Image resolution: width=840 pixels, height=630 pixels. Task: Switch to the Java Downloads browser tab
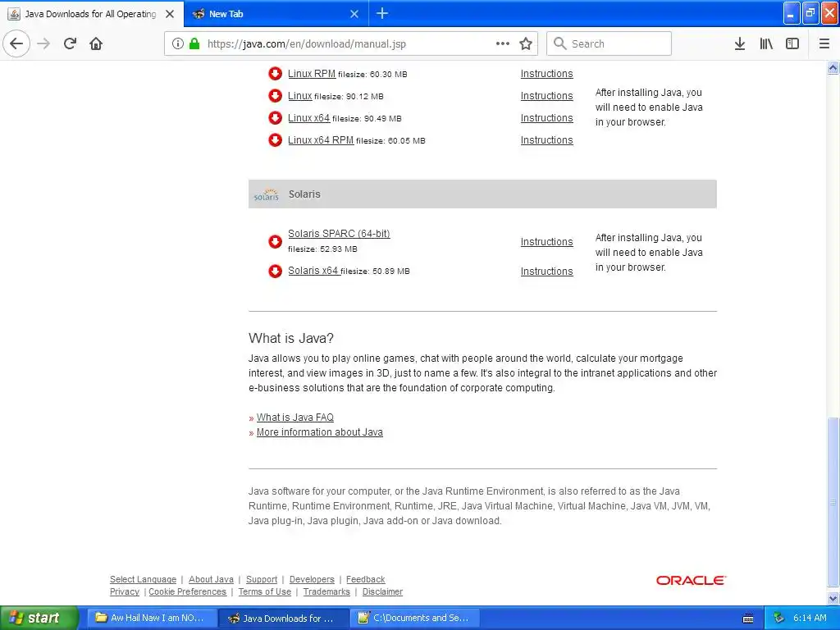click(92, 14)
